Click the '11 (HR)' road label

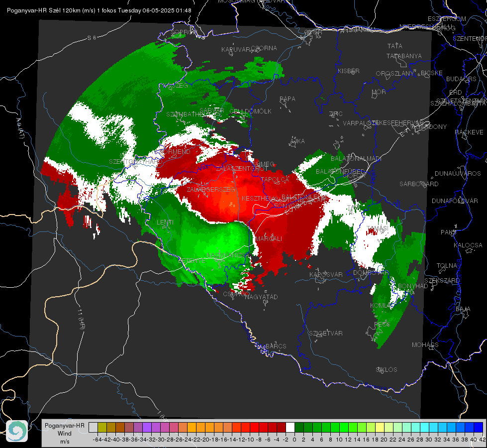click(82, 319)
